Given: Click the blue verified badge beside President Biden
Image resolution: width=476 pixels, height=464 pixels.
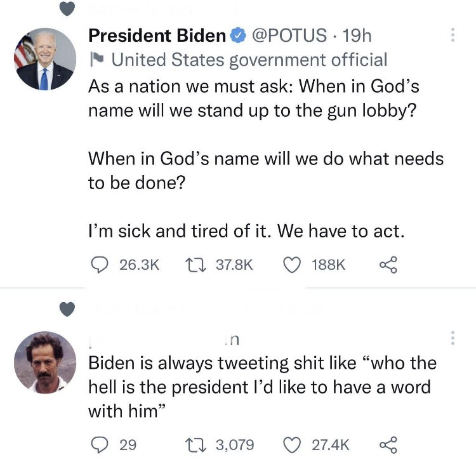Looking at the screenshot, I should 237,36.
